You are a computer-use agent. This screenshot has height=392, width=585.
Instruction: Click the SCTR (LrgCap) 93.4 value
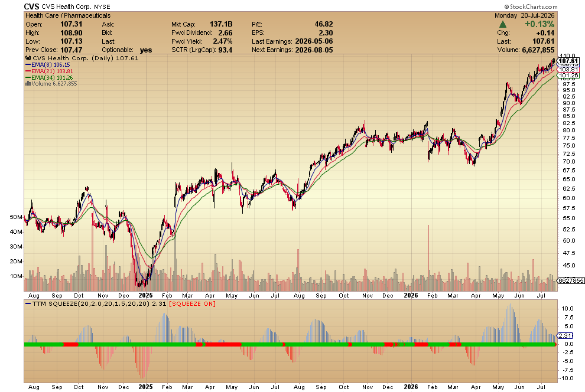(x=225, y=50)
